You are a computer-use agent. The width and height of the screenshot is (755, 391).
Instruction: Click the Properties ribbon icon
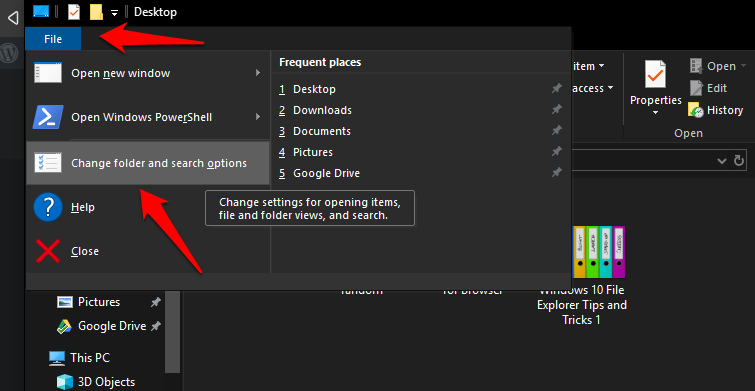656,75
